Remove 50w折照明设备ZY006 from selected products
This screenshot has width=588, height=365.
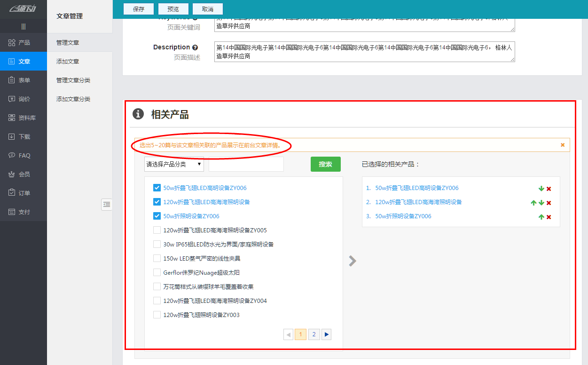[x=548, y=216]
